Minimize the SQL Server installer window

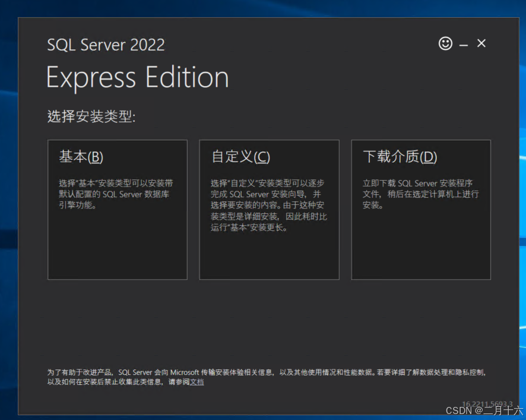click(463, 45)
